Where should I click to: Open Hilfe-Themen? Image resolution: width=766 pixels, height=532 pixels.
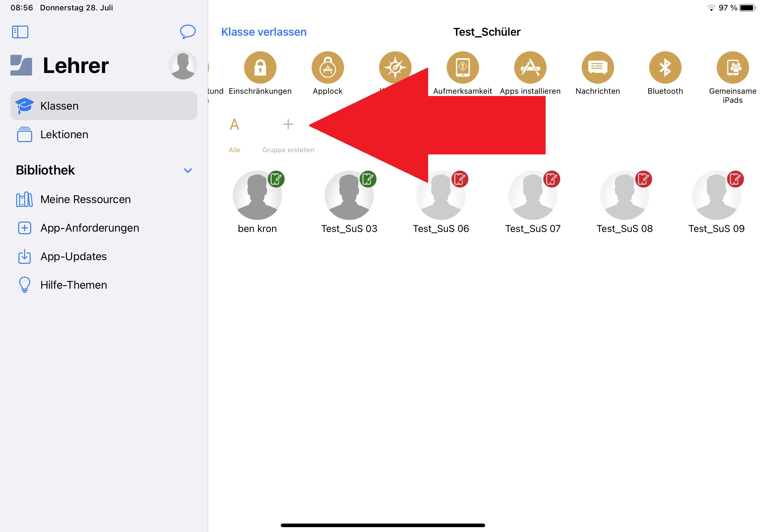pyautogui.click(x=104, y=285)
